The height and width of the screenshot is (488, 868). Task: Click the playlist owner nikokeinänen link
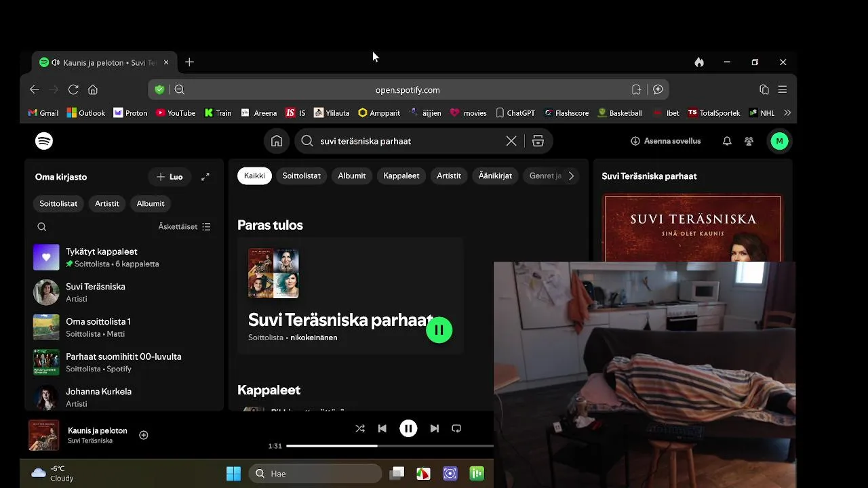314,338
